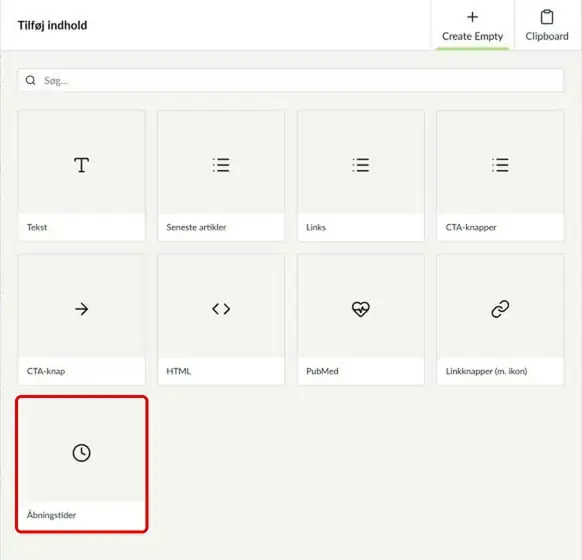Click the Tilføj indhold heading
This screenshot has height=560, width=582.
point(52,25)
